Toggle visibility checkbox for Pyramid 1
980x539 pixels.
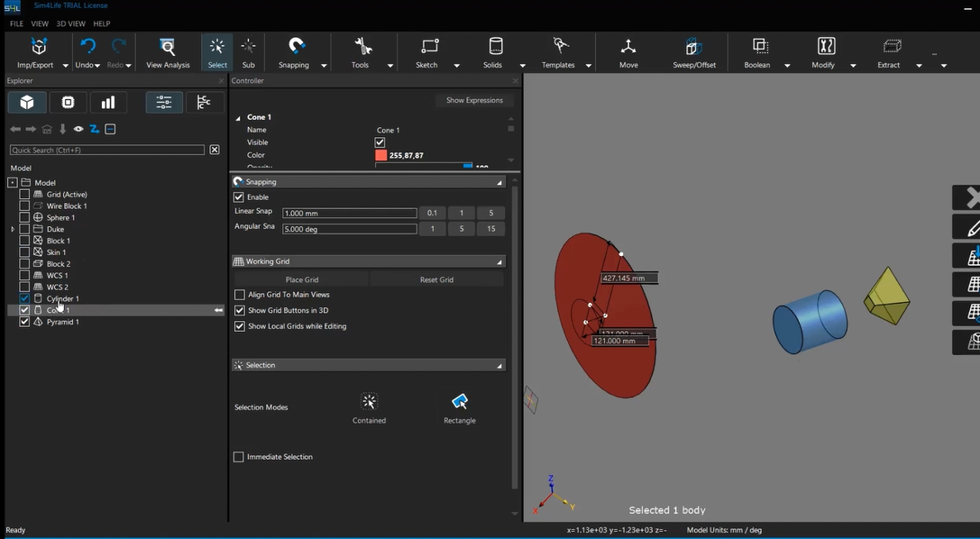point(25,322)
